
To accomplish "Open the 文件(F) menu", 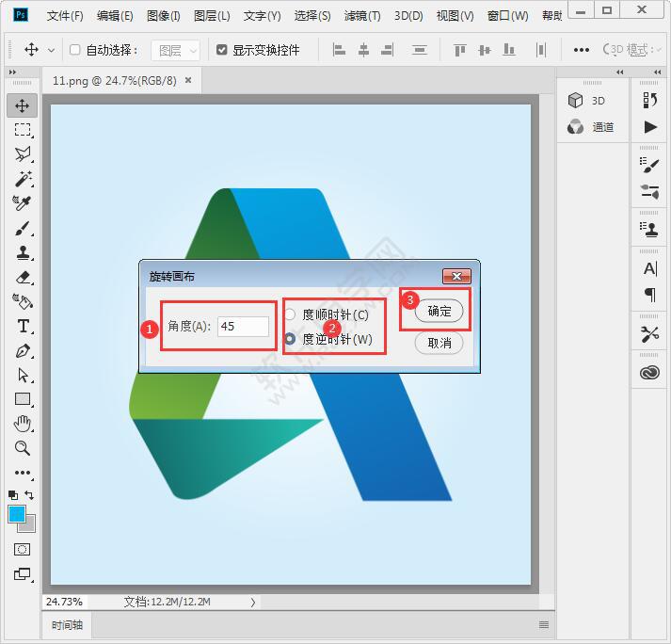I will pos(65,16).
